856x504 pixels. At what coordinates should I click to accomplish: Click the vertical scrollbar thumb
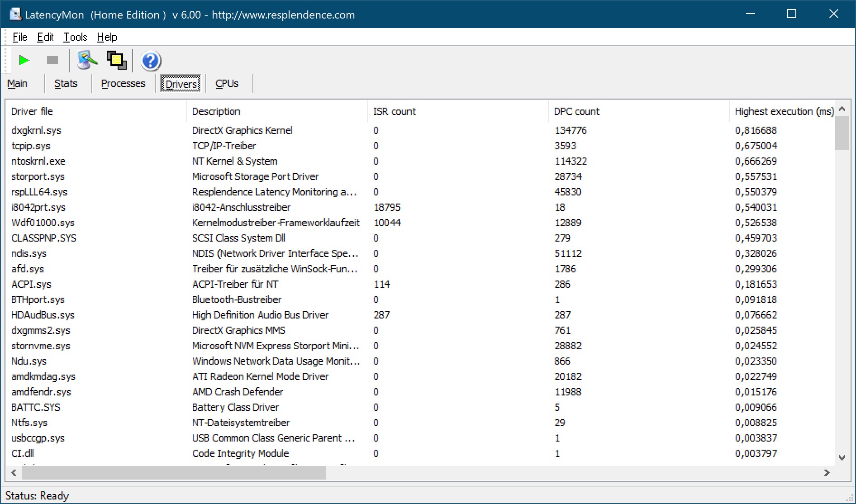(842, 133)
